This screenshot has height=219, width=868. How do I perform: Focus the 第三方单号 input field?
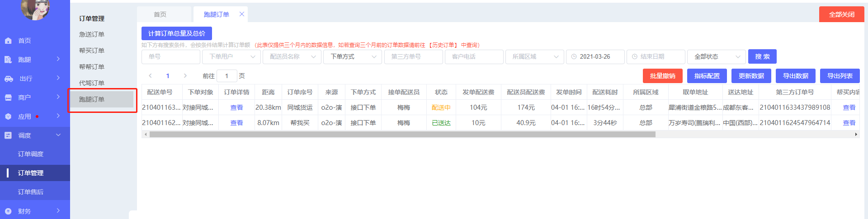pyautogui.click(x=413, y=57)
